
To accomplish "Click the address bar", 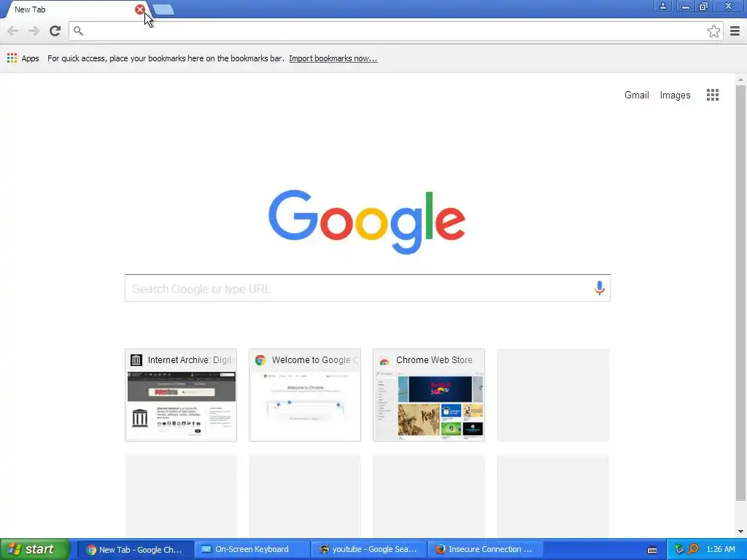I will coord(395,31).
